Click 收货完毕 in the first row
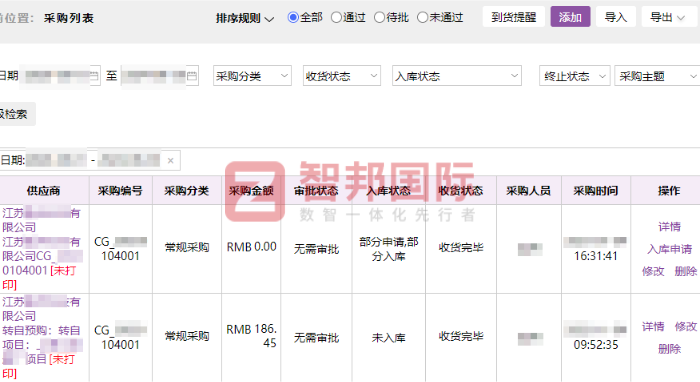Screen dimensions: 700x382 461,247
